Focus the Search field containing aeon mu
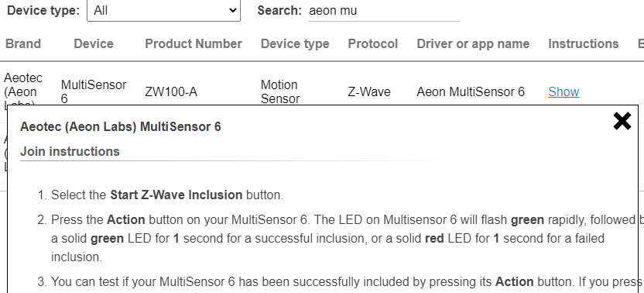Viewport: 644px width, 293px height. [x=384, y=11]
